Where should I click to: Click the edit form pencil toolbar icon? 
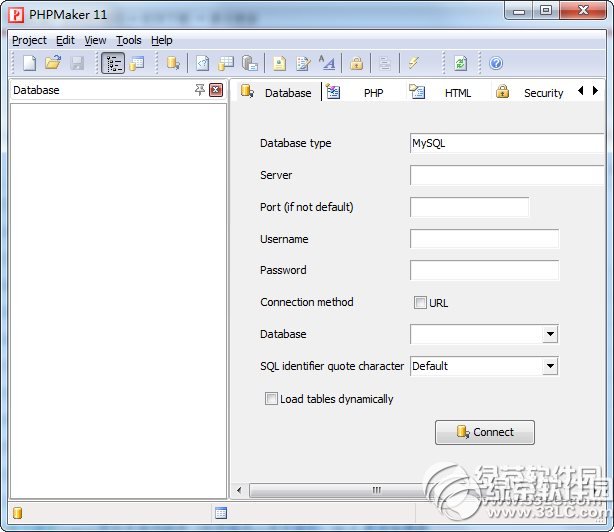coord(303,63)
